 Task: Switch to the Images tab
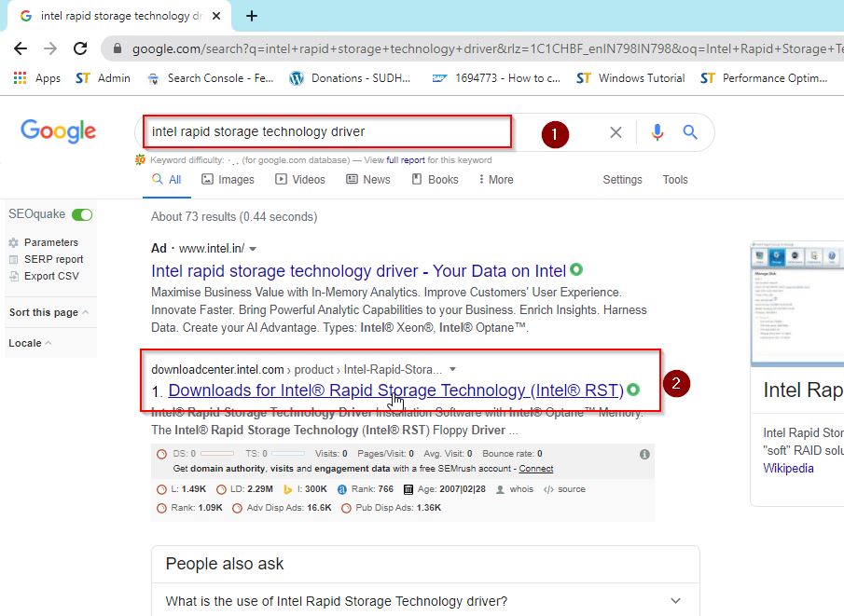228,180
